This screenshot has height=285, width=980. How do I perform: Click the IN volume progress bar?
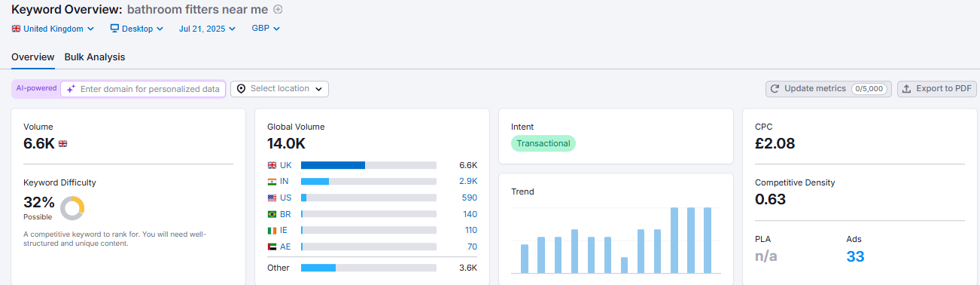(369, 182)
